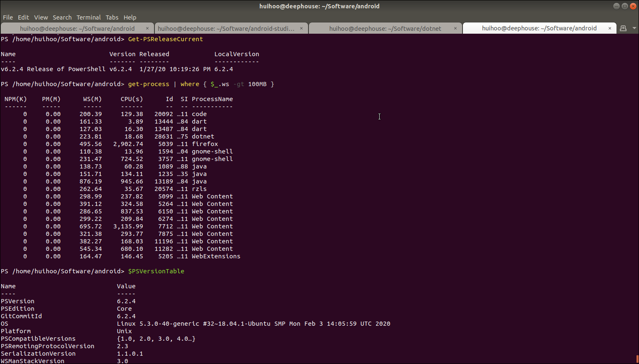Switch to the Software/dotnet tab
Image resolution: width=639 pixels, height=364 pixels.
pos(385,28)
